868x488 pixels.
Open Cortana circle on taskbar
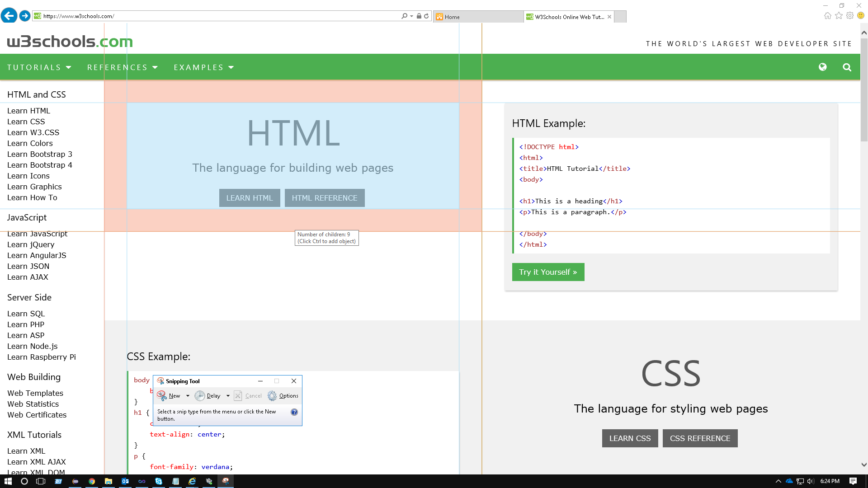tap(24, 481)
